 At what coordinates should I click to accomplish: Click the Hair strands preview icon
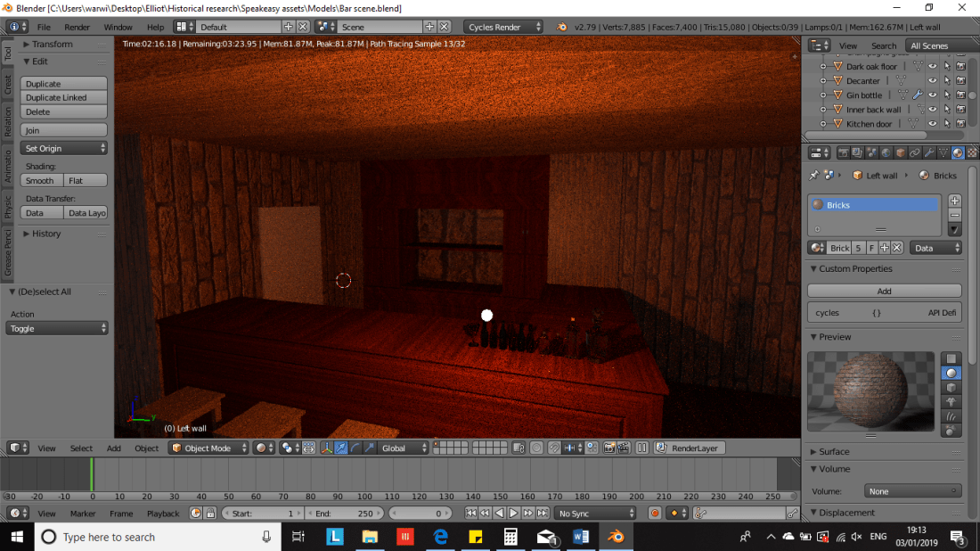951,416
